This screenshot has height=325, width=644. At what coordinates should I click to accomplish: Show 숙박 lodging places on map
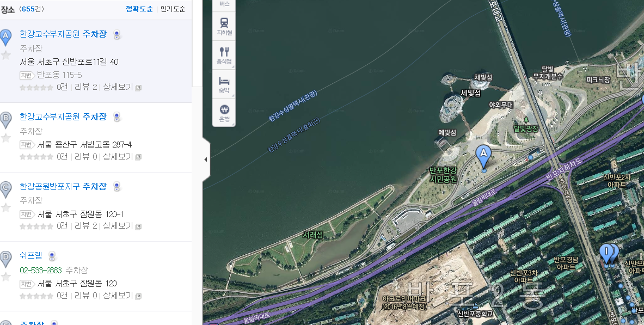(x=224, y=84)
